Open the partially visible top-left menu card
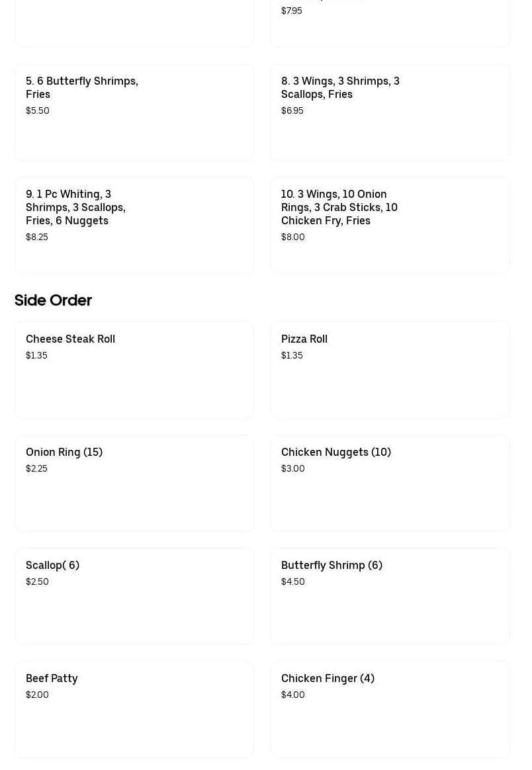Screen dimensions: 532x770 (134, 23)
